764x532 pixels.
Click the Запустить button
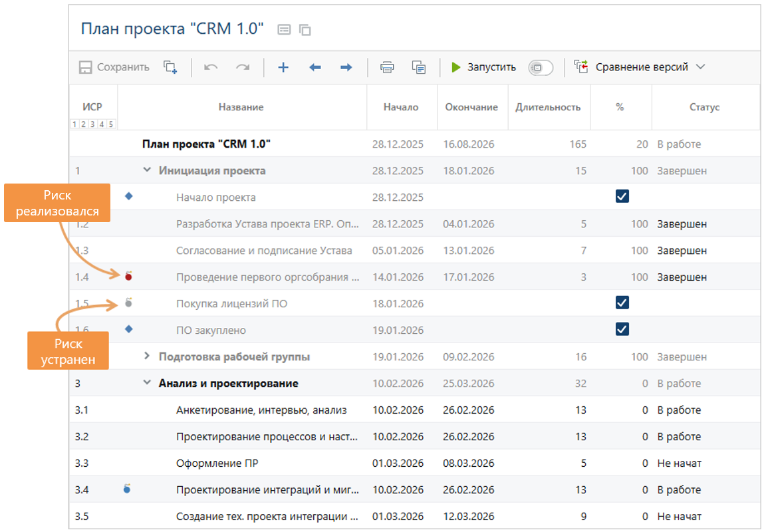[x=483, y=67]
